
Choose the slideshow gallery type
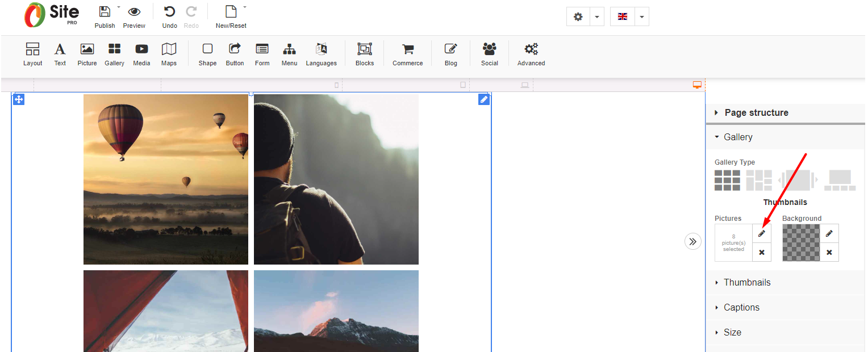pyautogui.click(x=798, y=181)
